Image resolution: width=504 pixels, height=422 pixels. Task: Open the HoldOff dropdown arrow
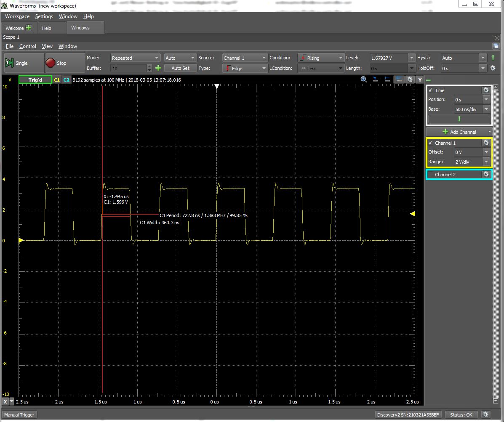[483, 68]
